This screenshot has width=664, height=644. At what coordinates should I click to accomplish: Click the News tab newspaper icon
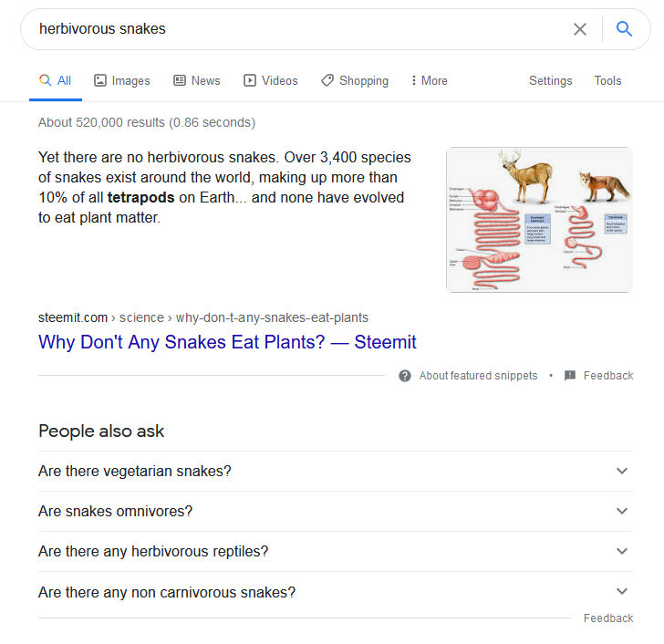point(180,81)
